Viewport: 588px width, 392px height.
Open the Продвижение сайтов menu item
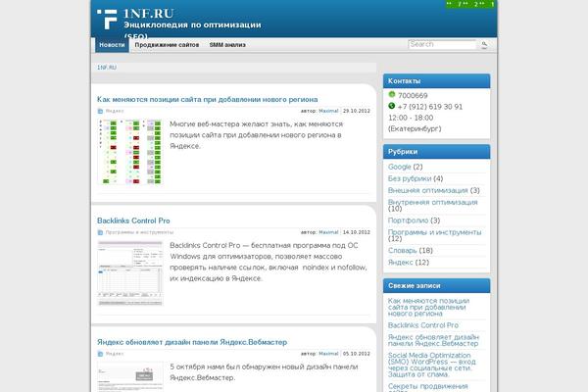167,45
